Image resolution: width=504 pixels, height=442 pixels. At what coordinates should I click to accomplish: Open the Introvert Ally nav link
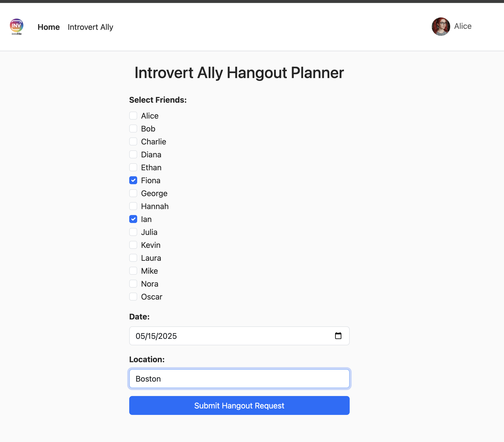[x=90, y=27]
